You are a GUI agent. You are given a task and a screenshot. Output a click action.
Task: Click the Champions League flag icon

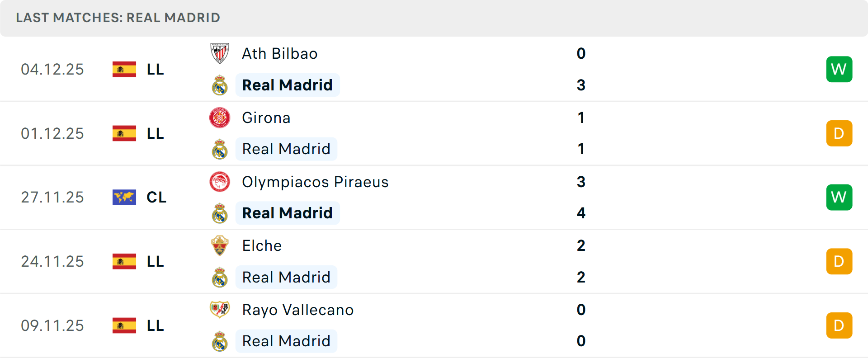pyautogui.click(x=124, y=197)
